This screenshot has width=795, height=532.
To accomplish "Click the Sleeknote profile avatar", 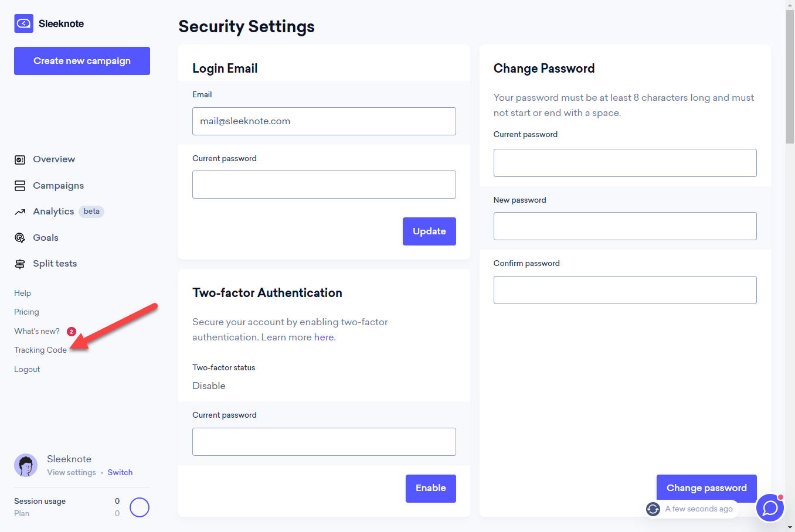I will (x=26, y=465).
